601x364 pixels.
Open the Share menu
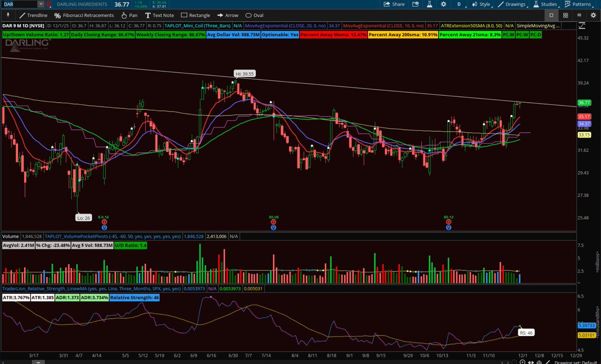(394, 4)
